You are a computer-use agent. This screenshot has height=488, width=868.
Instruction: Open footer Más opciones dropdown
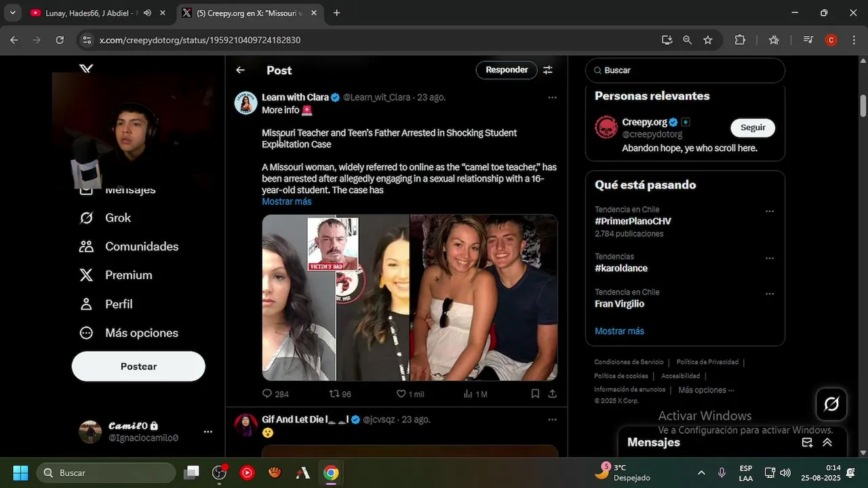(x=706, y=390)
